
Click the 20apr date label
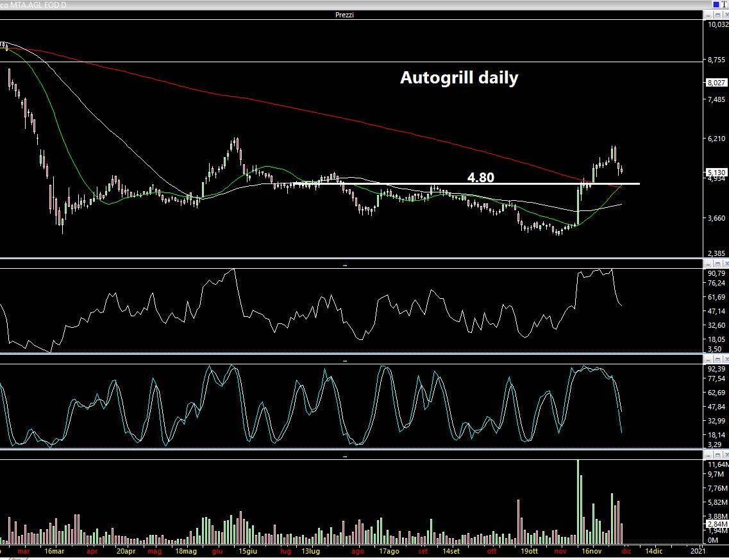tap(126, 552)
